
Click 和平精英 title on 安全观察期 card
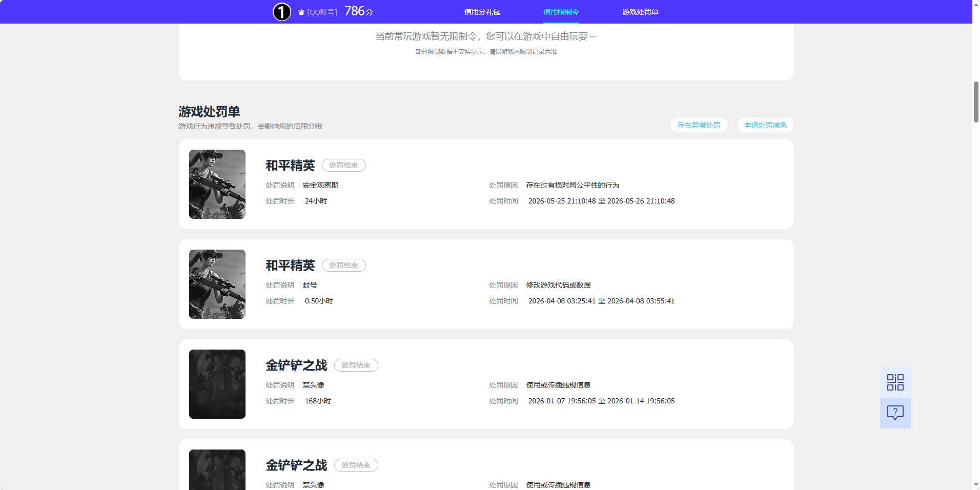pos(290,166)
